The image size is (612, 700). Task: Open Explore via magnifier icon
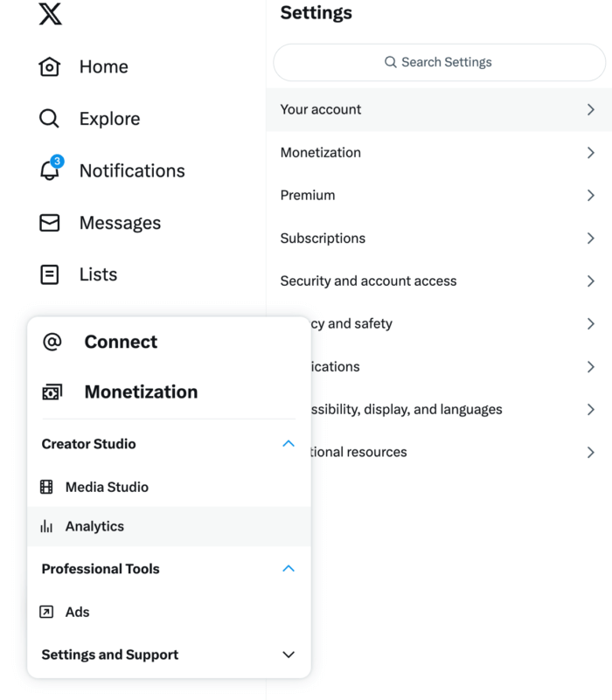point(50,119)
